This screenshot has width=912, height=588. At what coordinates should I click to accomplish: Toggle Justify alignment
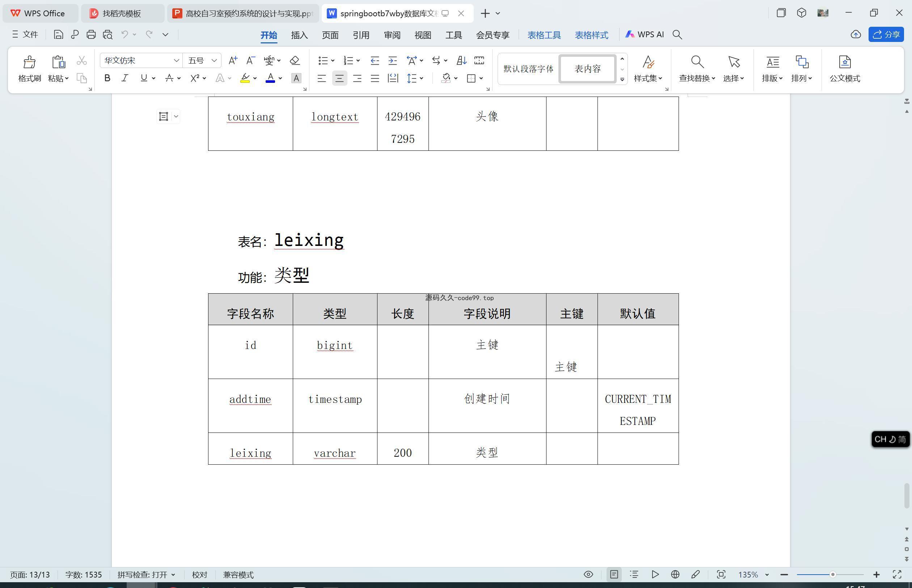375,79
